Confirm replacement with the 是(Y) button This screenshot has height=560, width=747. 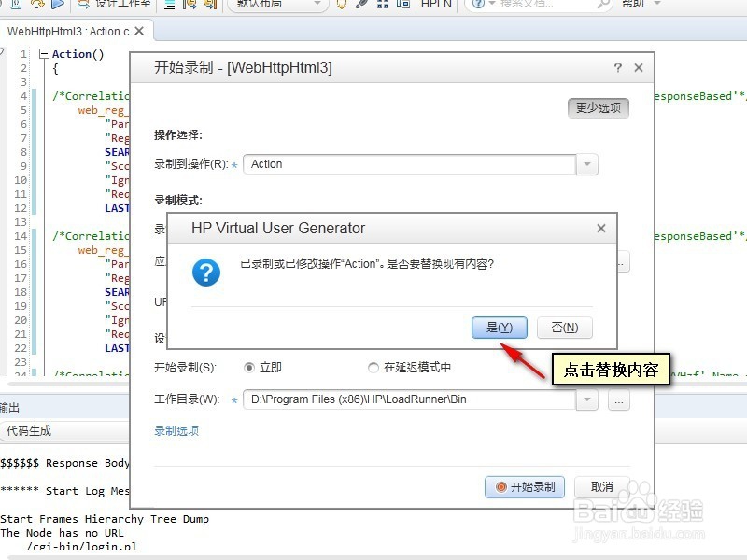500,328
